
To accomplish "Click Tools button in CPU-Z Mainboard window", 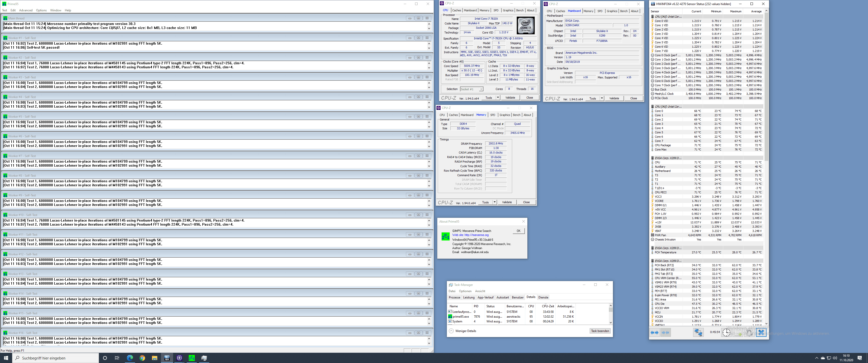I will (x=592, y=98).
